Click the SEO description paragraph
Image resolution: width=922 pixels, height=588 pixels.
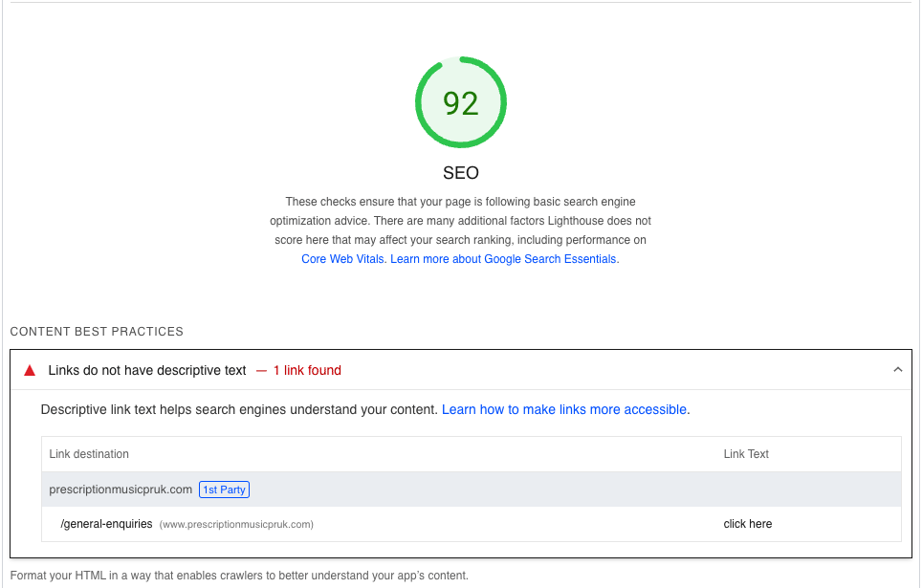tap(460, 229)
